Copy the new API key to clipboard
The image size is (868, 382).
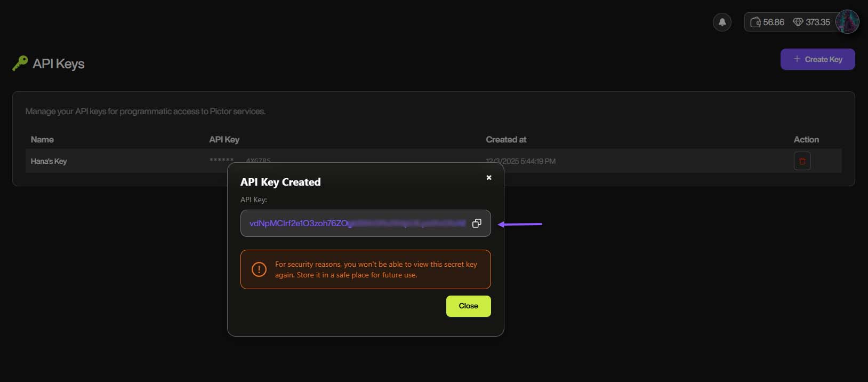[477, 224]
